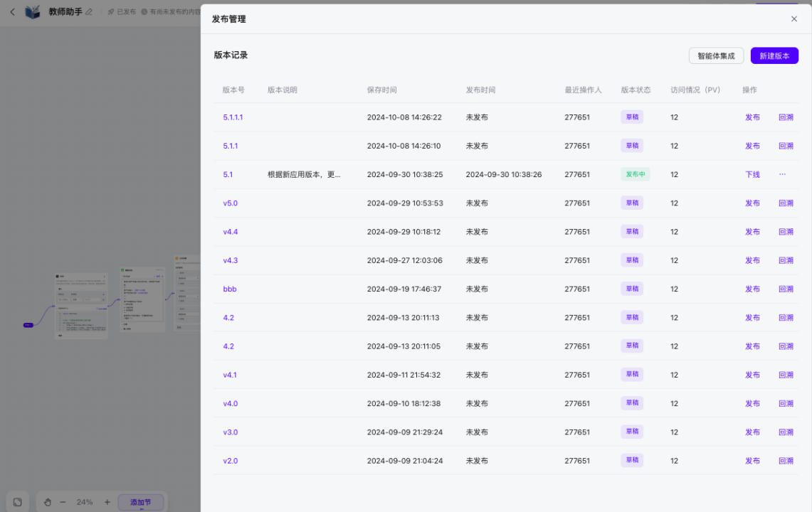
Task: Open version 5.1.1.1 link
Action: coord(233,117)
